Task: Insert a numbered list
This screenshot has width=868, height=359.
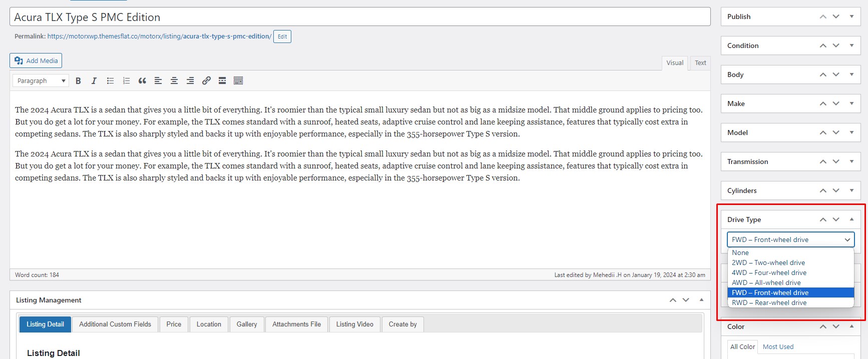Action: [126, 80]
